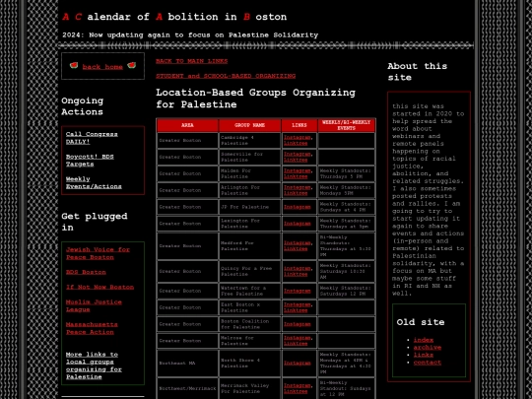Click Weekly Standouts: Thursdays 5 PM cell

tap(347, 173)
